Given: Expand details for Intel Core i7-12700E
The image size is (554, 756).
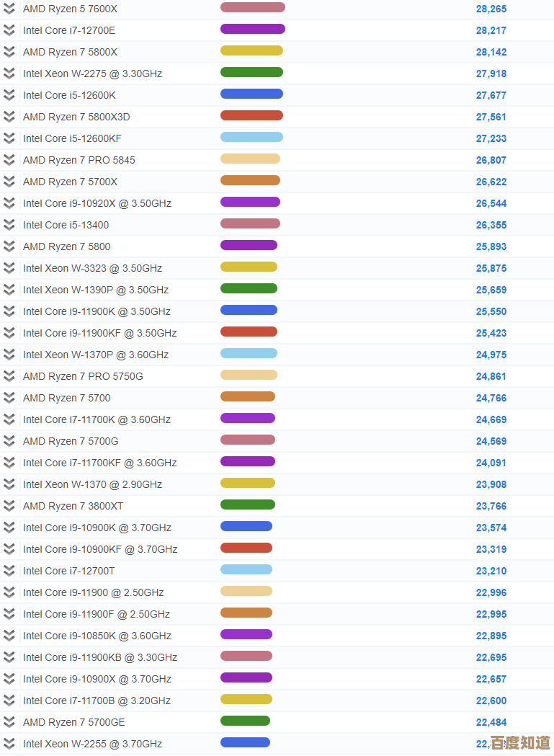Looking at the screenshot, I should point(9,30).
